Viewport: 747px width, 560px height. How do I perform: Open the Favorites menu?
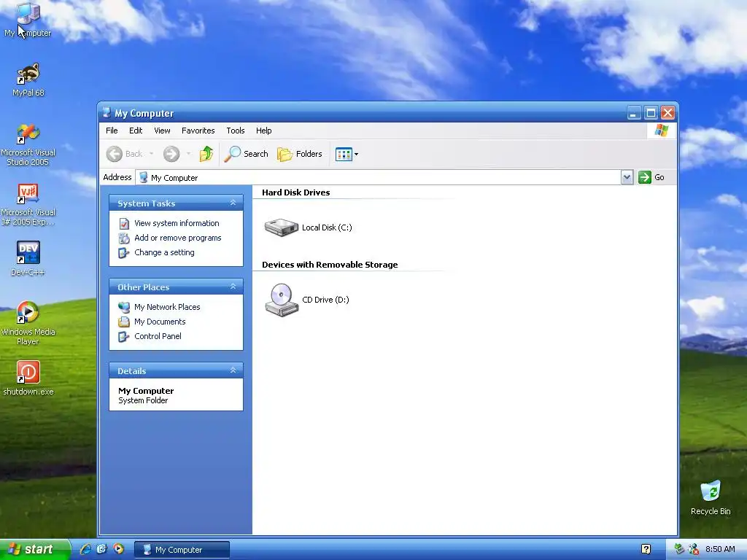pos(198,131)
